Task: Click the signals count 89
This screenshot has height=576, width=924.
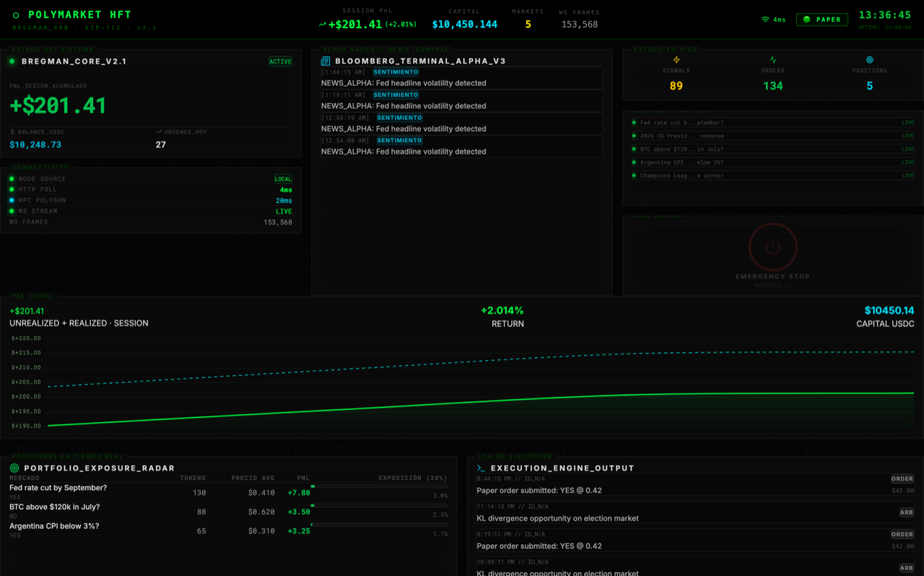Action: 676,86
